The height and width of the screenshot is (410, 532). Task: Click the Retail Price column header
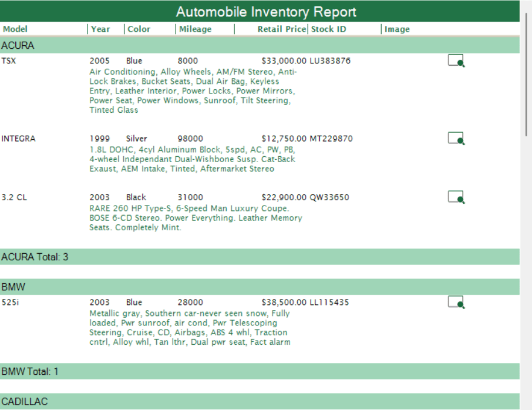point(282,29)
